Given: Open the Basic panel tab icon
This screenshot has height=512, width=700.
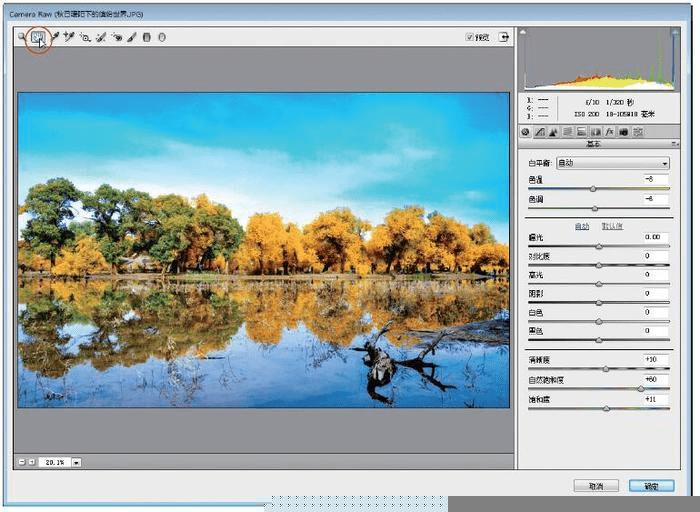Looking at the screenshot, I should [x=526, y=131].
